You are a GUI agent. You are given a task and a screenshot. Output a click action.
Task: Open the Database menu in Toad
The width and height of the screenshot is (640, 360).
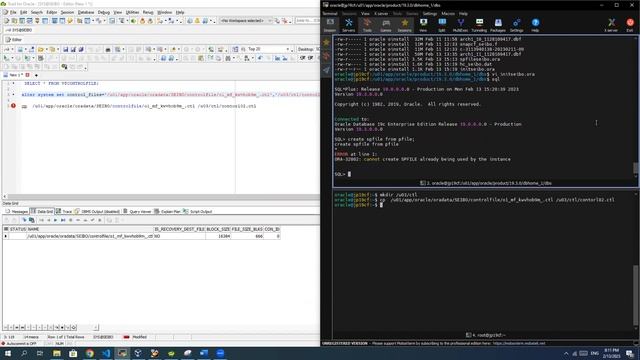coord(86,12)
